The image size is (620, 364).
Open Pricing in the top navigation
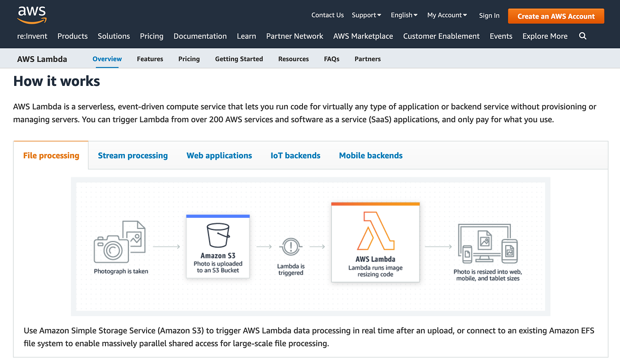tap(151, 36)
